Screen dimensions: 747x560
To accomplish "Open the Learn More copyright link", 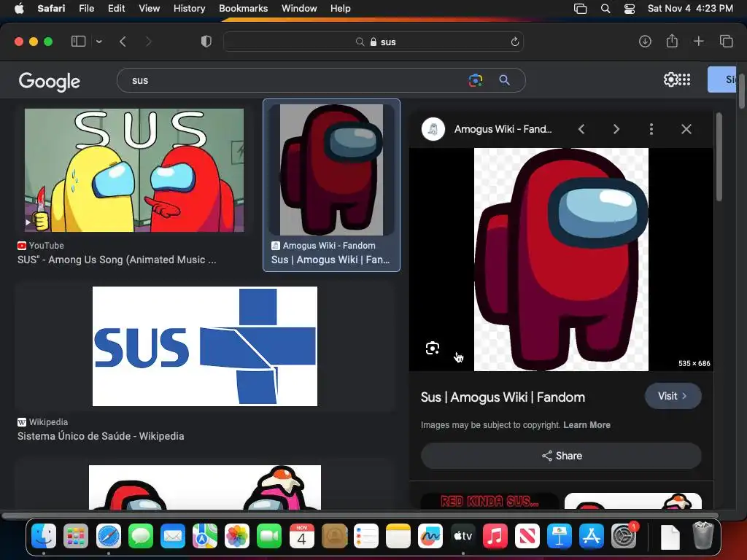I will coord(587,425).
